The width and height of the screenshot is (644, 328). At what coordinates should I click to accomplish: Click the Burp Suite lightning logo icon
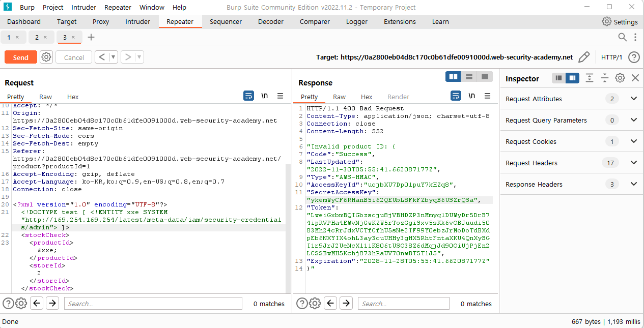pos(7,7)
